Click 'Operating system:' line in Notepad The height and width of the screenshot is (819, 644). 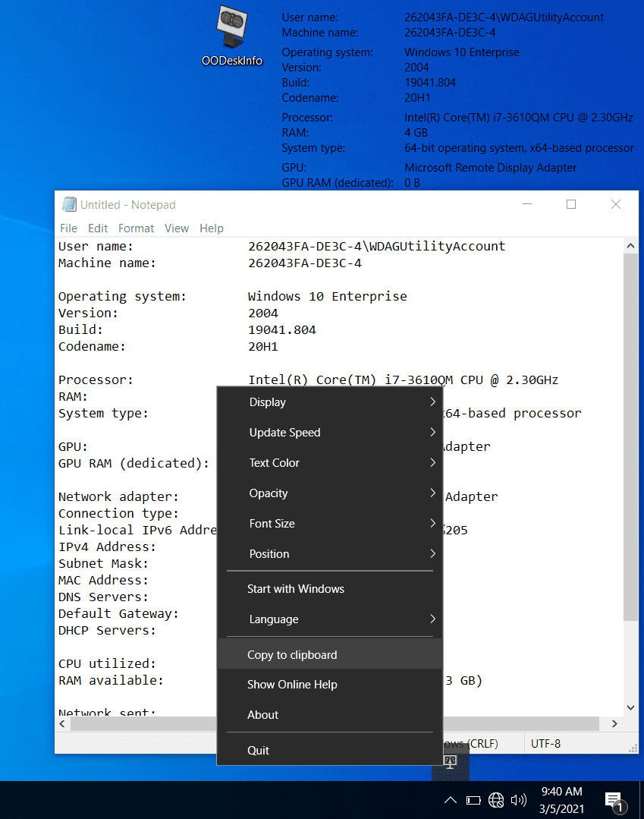[122, 296]
